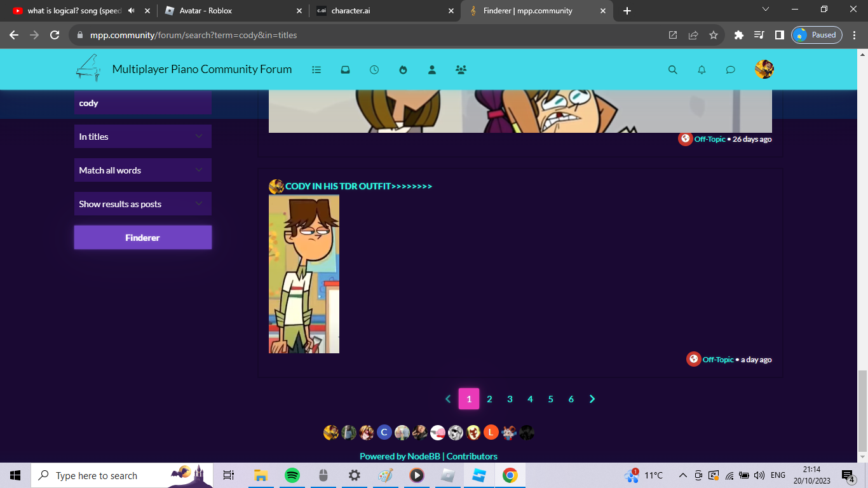Mute the YouTube tab via its speaker icon
The image size is (868, 488).
pos(131,11)
